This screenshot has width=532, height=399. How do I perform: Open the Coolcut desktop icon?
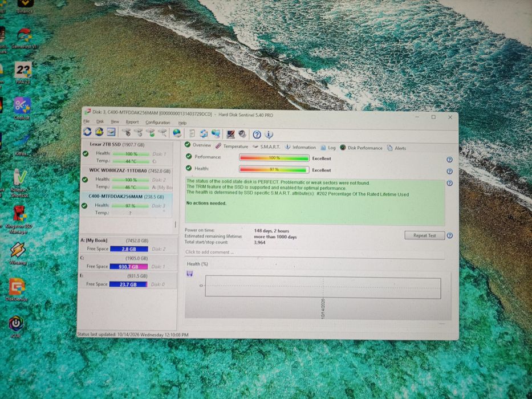tap(22, 108)
